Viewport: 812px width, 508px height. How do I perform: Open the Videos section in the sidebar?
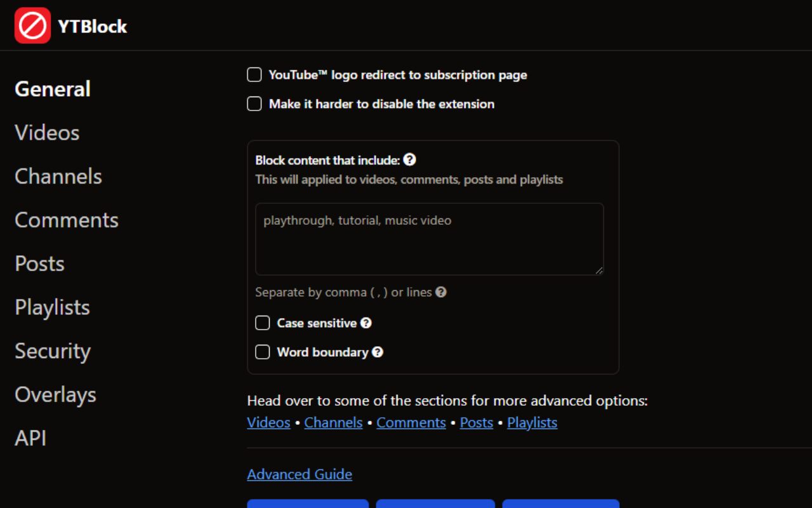47,132
